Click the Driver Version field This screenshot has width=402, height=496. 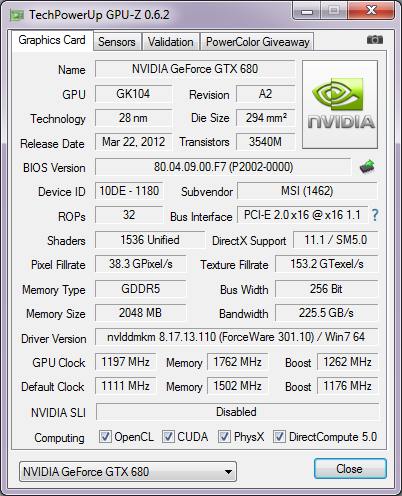(237, 337)
